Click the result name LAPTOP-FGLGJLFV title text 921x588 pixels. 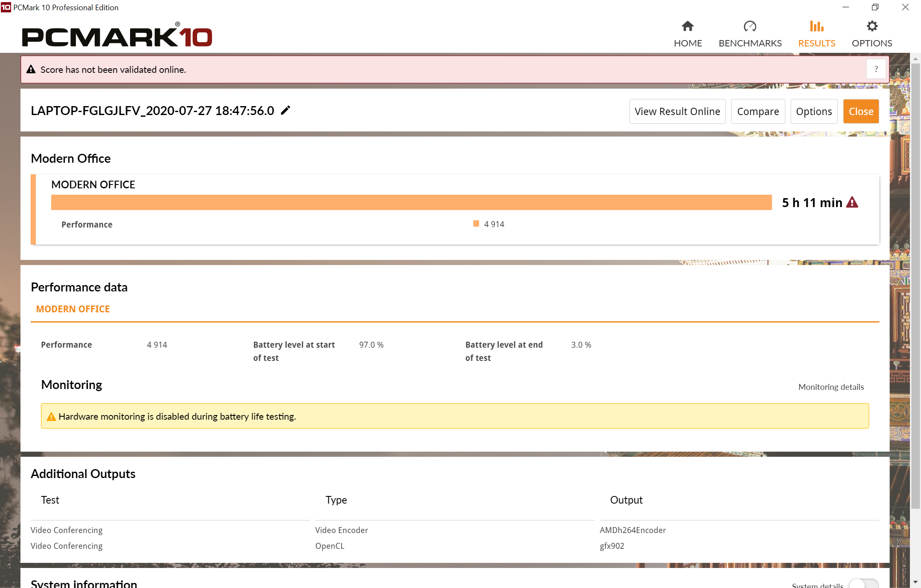coord(152,111)
